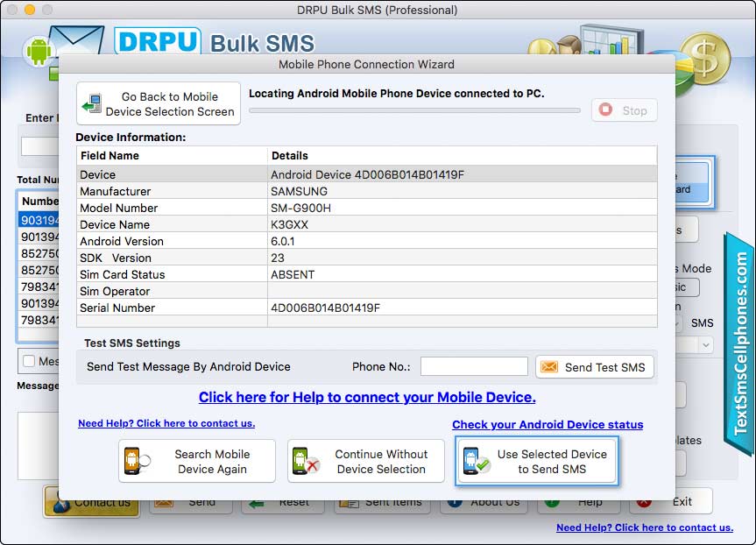Click Send Test SMS button
This screenshot has width=756, height=545.
coord(595,367)
